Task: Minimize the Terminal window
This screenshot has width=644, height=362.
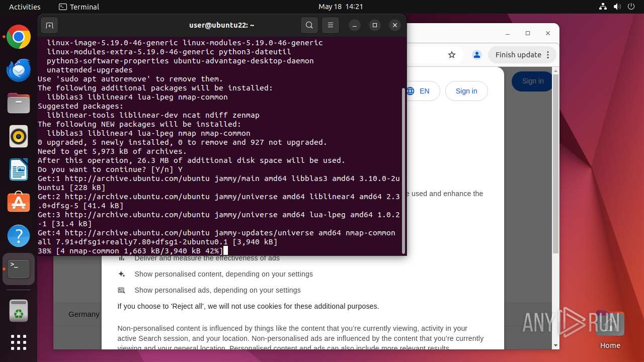Action: 355,25
